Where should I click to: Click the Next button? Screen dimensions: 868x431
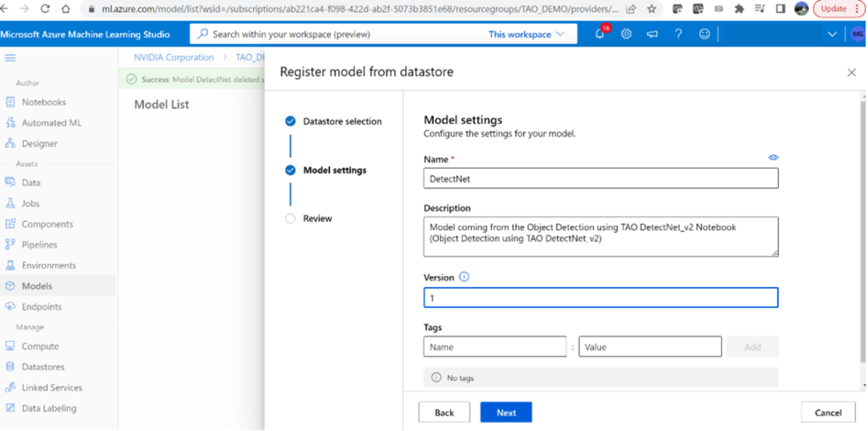506,413
